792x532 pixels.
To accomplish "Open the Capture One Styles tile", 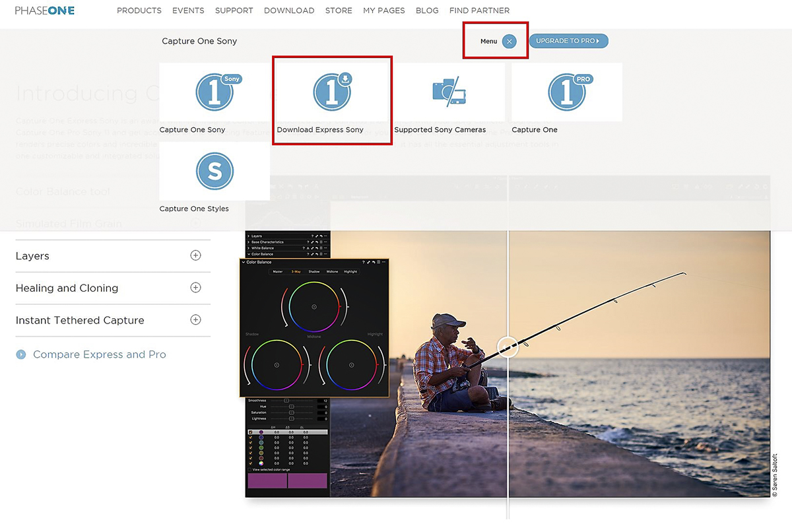I will coord(214,178).
